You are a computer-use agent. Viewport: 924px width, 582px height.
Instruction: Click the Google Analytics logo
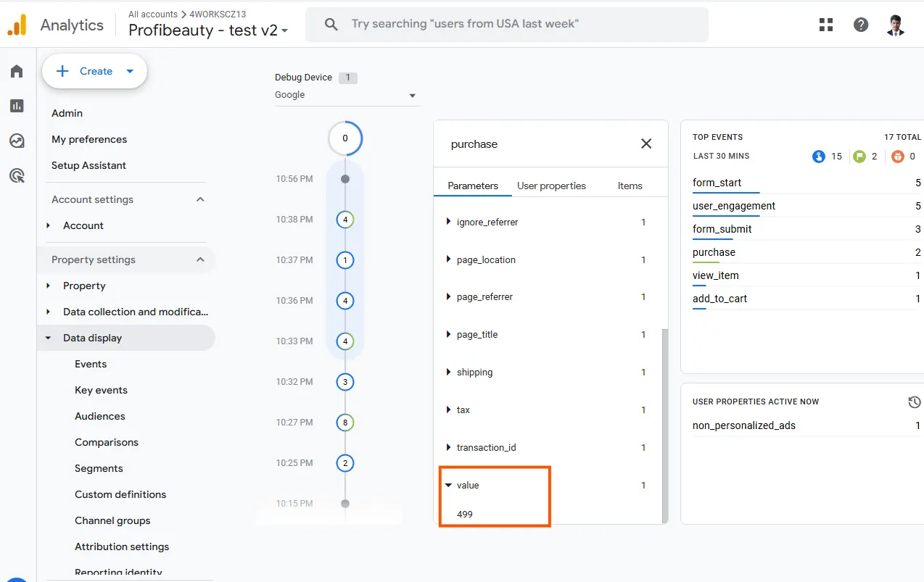coord(17,25)
